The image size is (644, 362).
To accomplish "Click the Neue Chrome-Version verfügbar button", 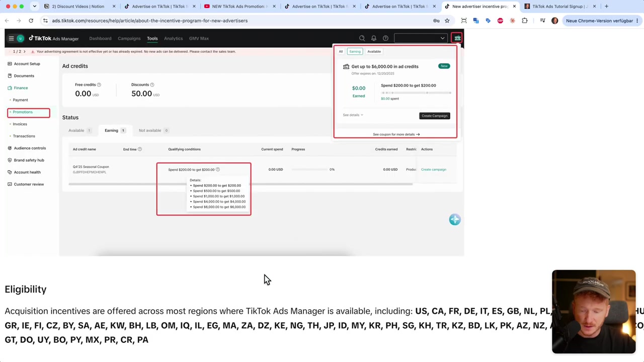I will 602,21.
